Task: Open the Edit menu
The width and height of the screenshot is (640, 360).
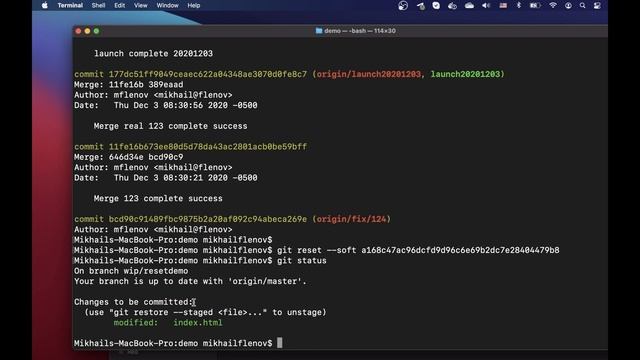Action: 120,5
